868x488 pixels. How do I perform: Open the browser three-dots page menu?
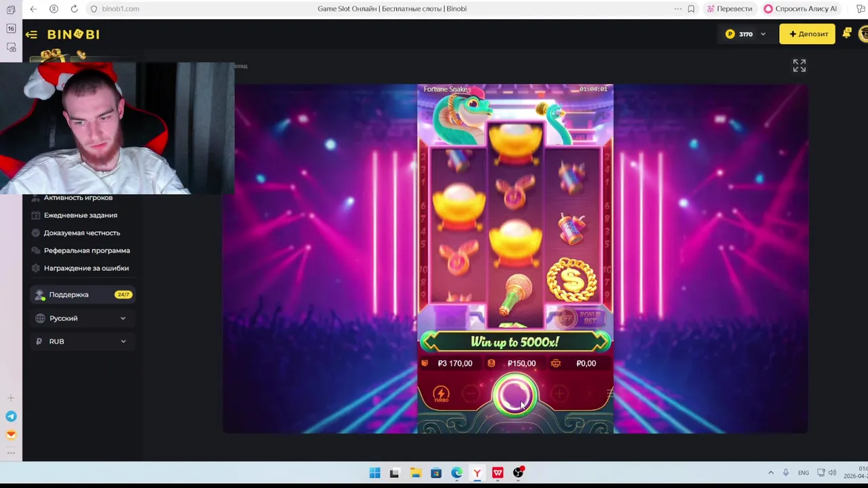click(x=677, y=9)
